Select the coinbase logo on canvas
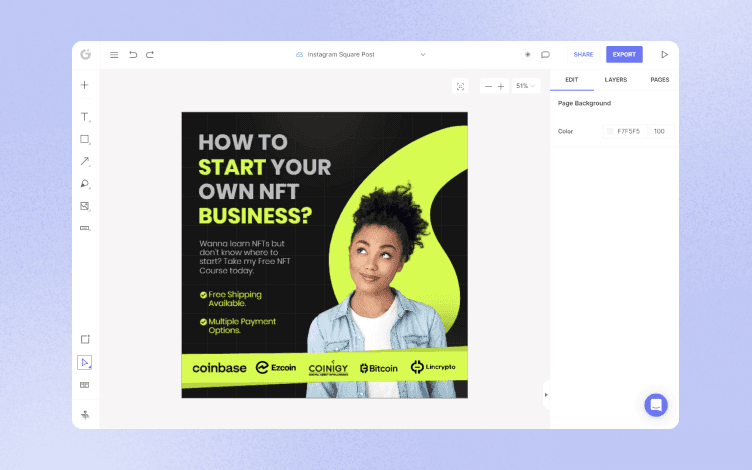 click(219, 368)
